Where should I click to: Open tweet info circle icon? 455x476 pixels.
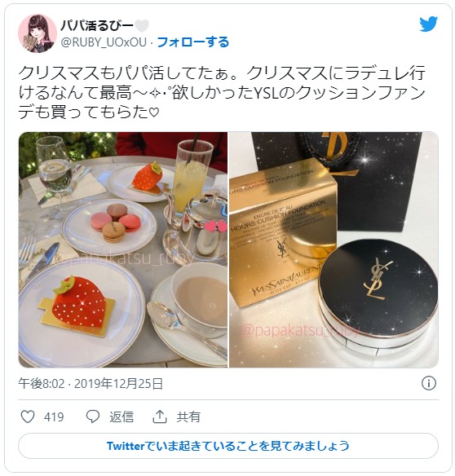(429, 383)
